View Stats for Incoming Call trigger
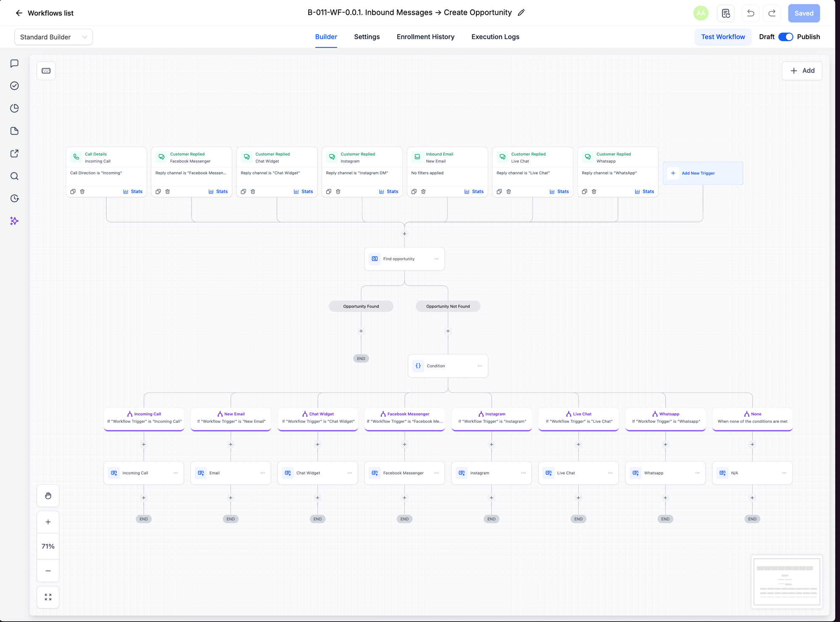Image resolution: width=840 pixels, height=622 pixels. (133, 192)
